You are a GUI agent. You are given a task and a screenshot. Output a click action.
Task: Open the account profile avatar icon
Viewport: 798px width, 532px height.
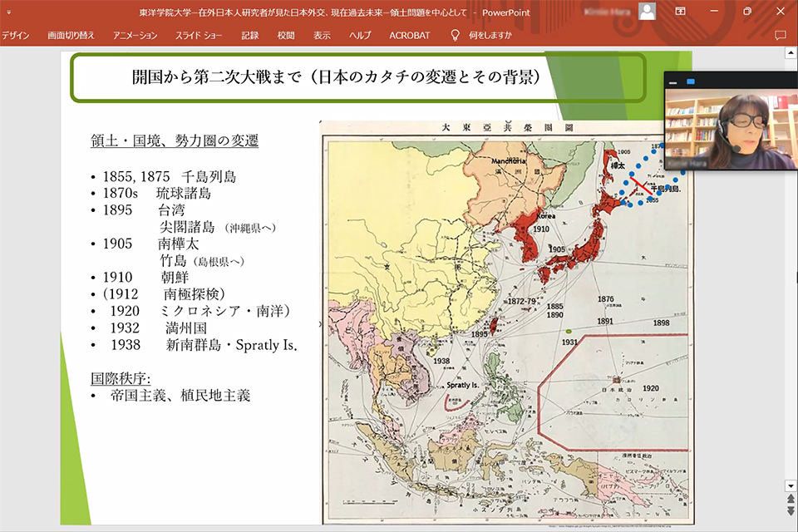click(647, 11)
